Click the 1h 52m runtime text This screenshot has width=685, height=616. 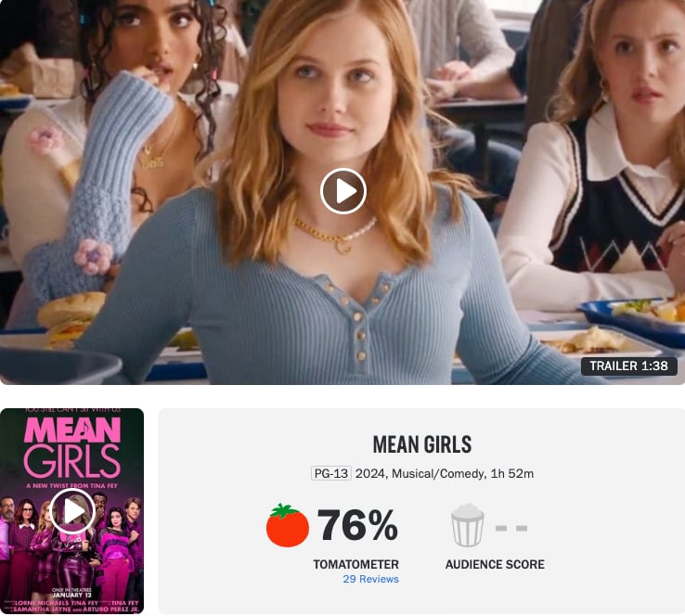512,474
